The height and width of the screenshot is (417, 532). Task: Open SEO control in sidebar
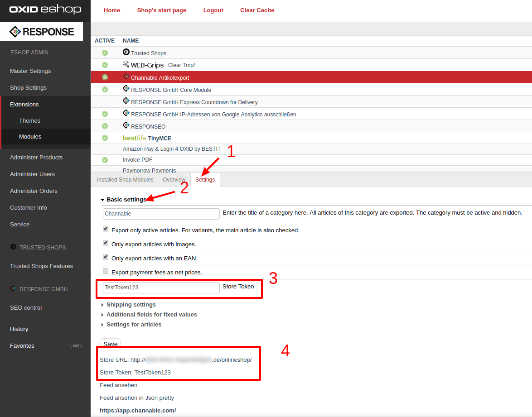coord(26,308)
